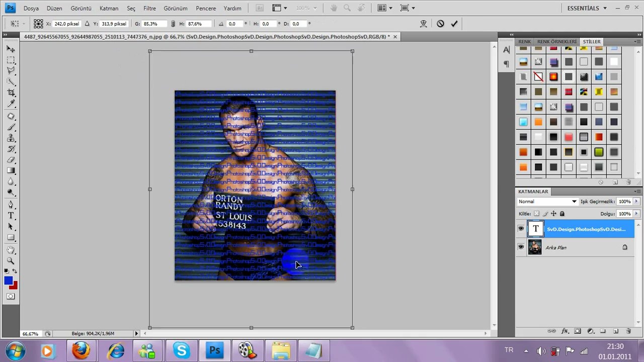Select the Rectangle shape tool
The width and height of the screenshot is (644, 362).
[x=11, y=238]
